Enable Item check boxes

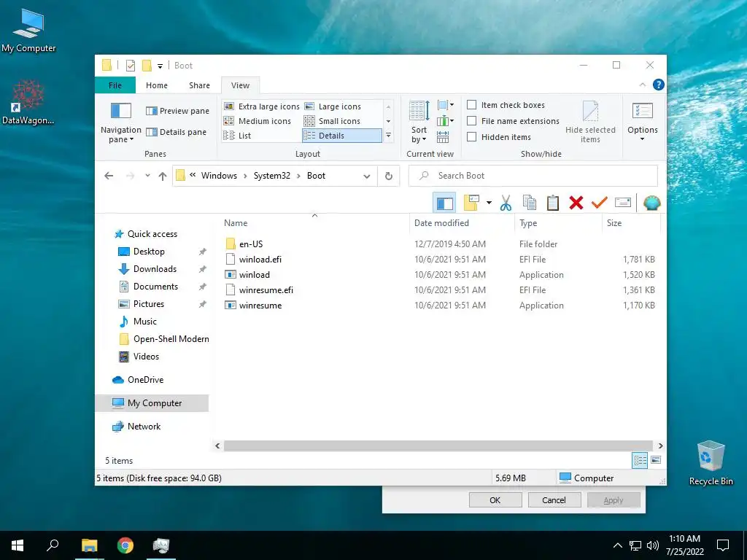(x=506, y=105)
